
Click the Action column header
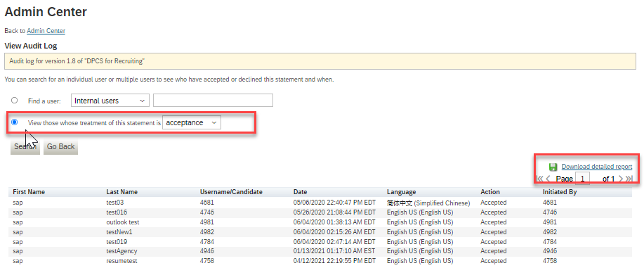(x=490, y=192)
